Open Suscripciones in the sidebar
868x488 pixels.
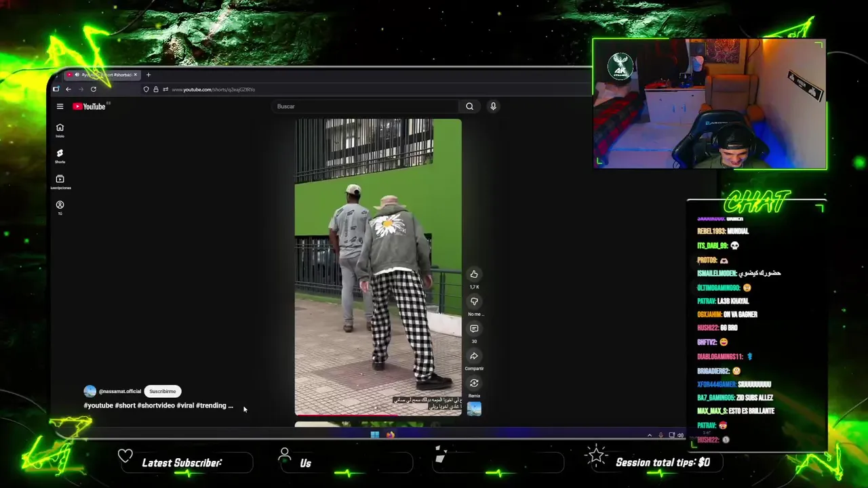tap(60, 182)
